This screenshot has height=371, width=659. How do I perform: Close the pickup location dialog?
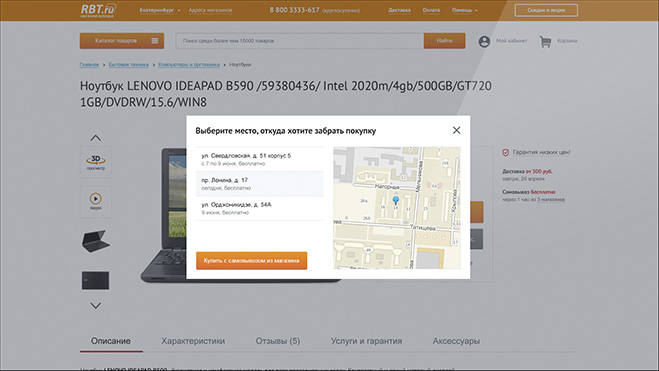click(456, 130)
